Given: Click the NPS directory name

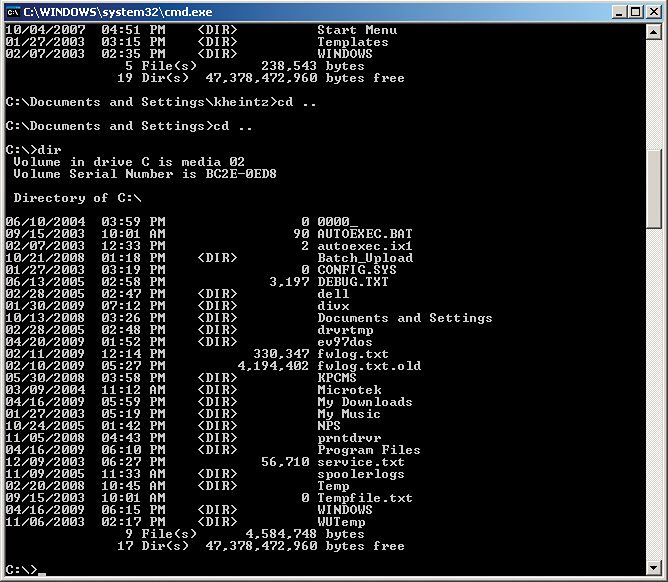Looking at the screenshot, I should pyautogui.click(x=329, y=426).
